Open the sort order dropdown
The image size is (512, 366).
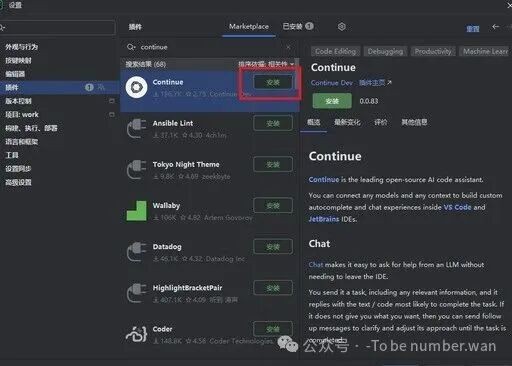point(266,64)
